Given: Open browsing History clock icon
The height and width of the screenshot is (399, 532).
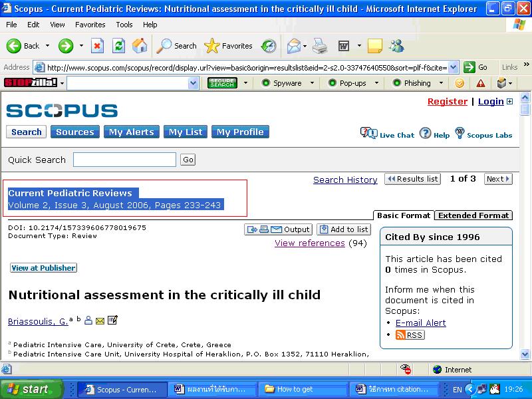Looking at the screenshot, I should click(x=269, y=46).
